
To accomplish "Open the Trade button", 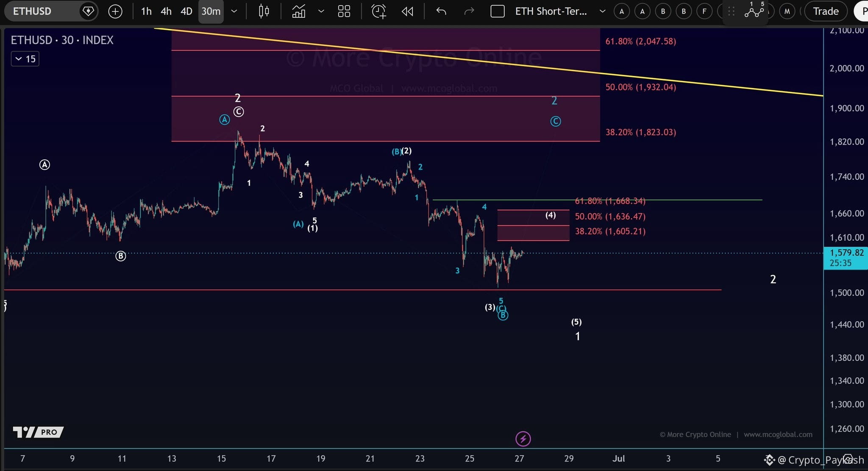I will click(x=826, y=11).
